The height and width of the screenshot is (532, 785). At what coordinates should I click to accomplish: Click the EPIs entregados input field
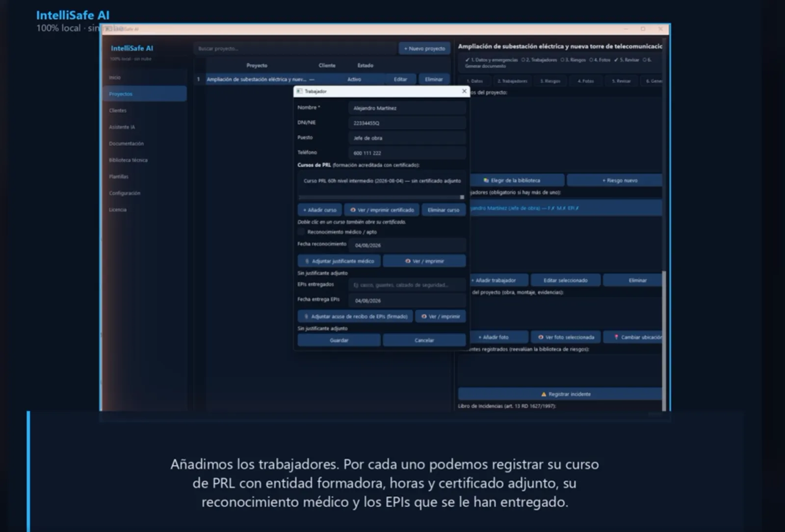pos(407,285)
